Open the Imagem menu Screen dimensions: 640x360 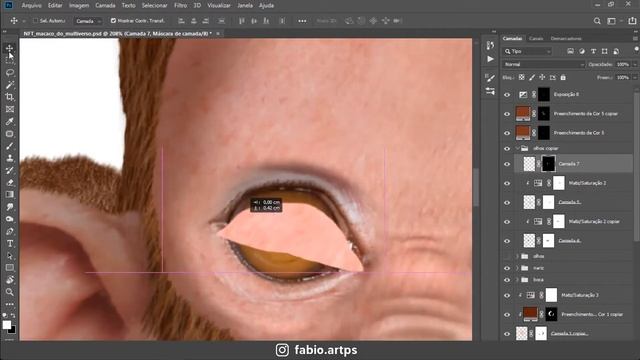point(79,5)
